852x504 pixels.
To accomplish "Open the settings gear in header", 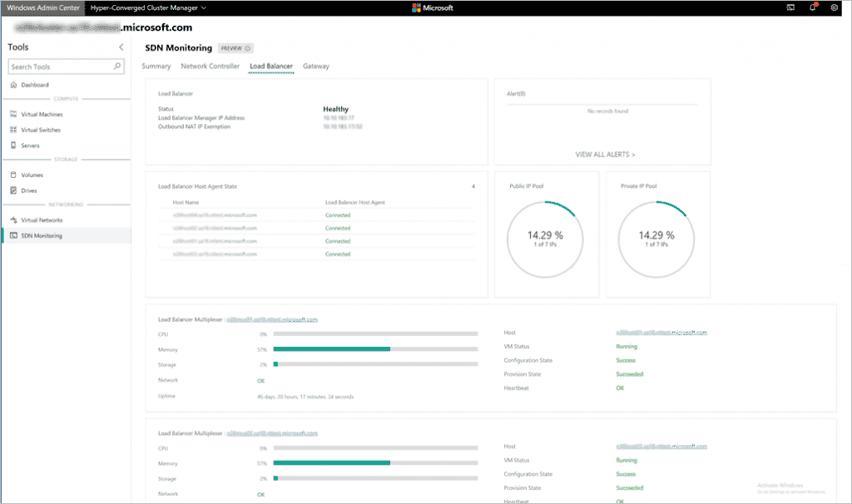I will [x=834, y=7].
